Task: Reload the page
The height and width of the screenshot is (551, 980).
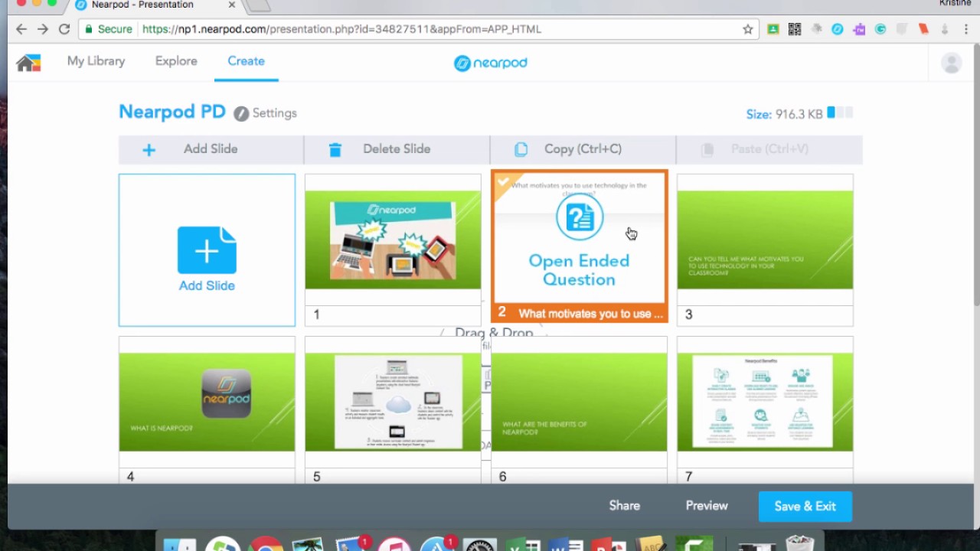Action: click(64, 29)
